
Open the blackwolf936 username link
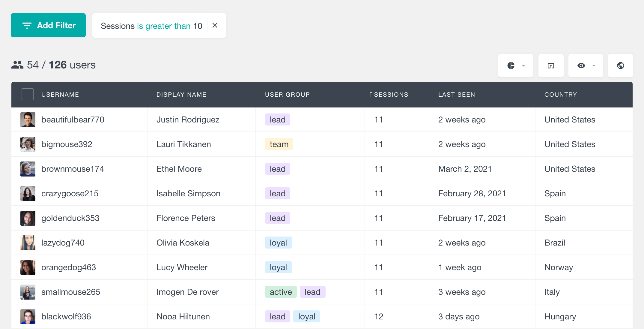[x=66, y=317]
